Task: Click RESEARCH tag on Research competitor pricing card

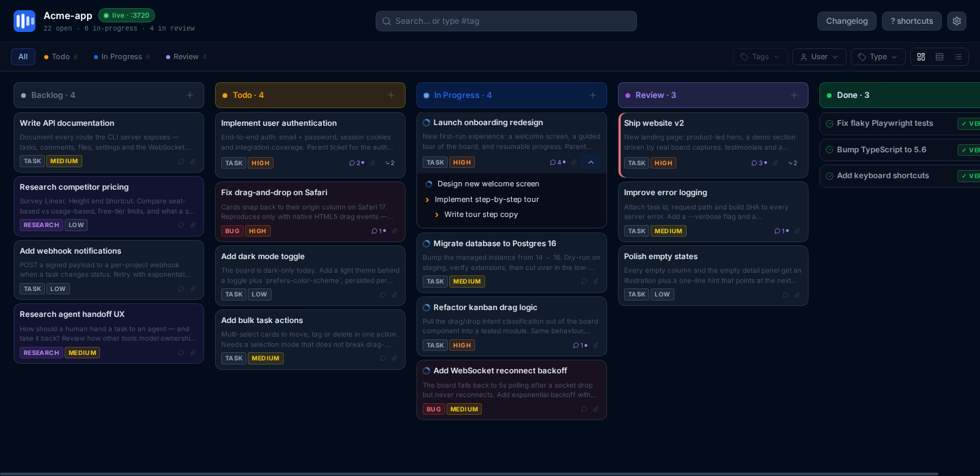Action: (x=42, y=225)
